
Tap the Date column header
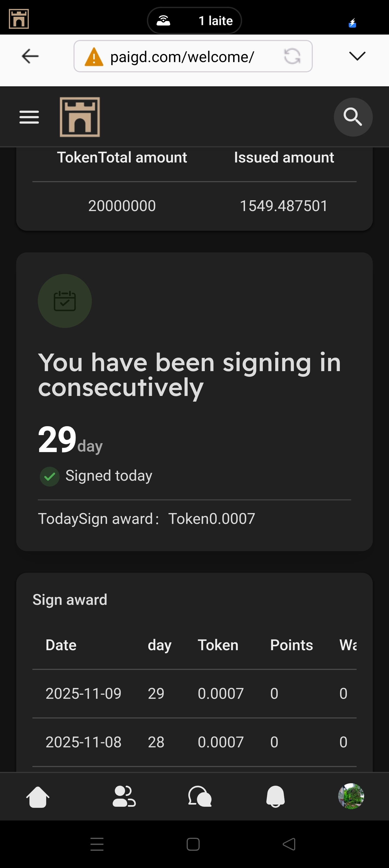pyautogui.click(x=61, y=645)
